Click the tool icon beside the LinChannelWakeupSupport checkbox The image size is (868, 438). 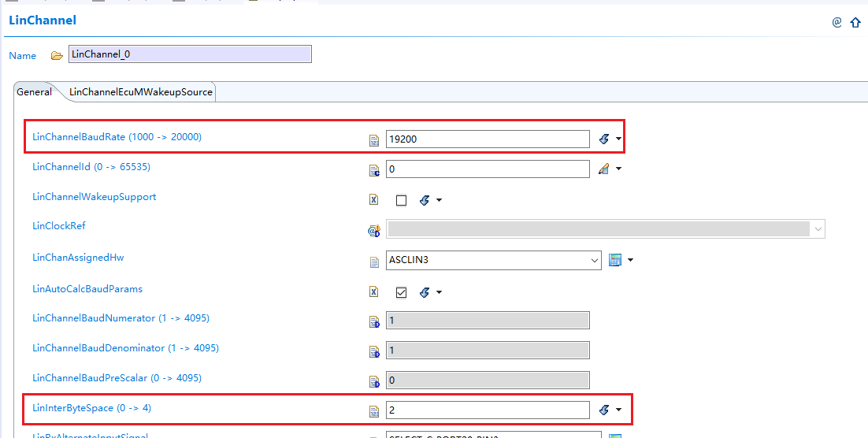click(424, 200)
